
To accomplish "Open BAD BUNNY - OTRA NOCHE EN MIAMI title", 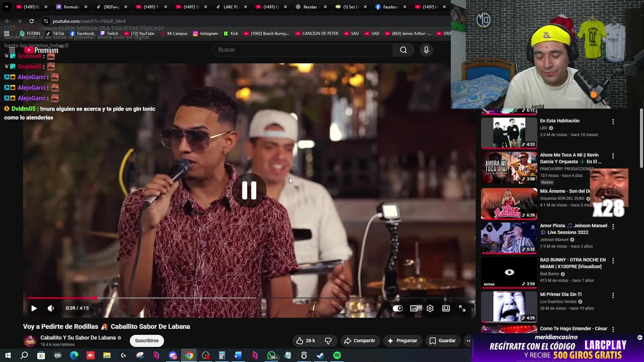I will point(573,263).
